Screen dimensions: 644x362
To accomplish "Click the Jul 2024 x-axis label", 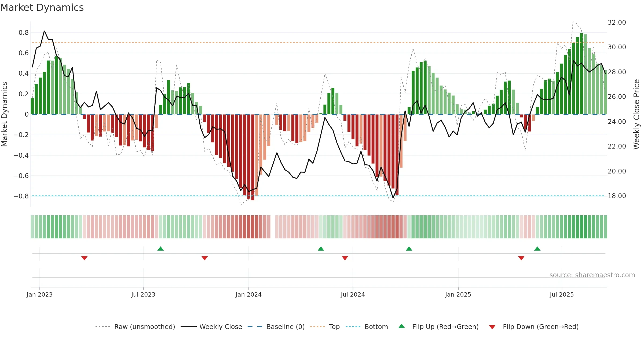I will tap(353, 294).
